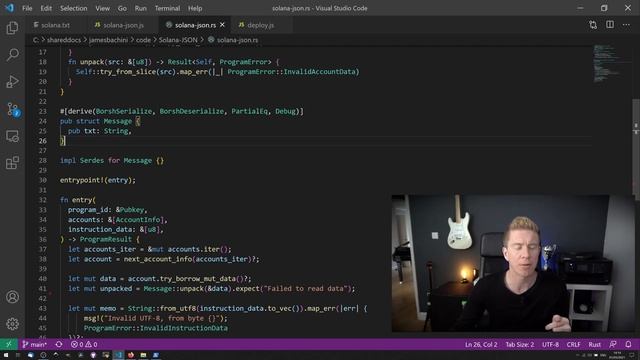Click line number 28 in gutter
Screen dimensions: 640x360
[42, 160]
